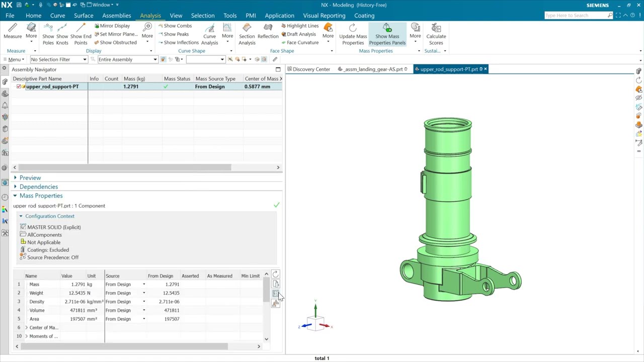The height and width of the screenshot is (362, 644).
Task: Select the Measure tool
Action: point(13,31)
